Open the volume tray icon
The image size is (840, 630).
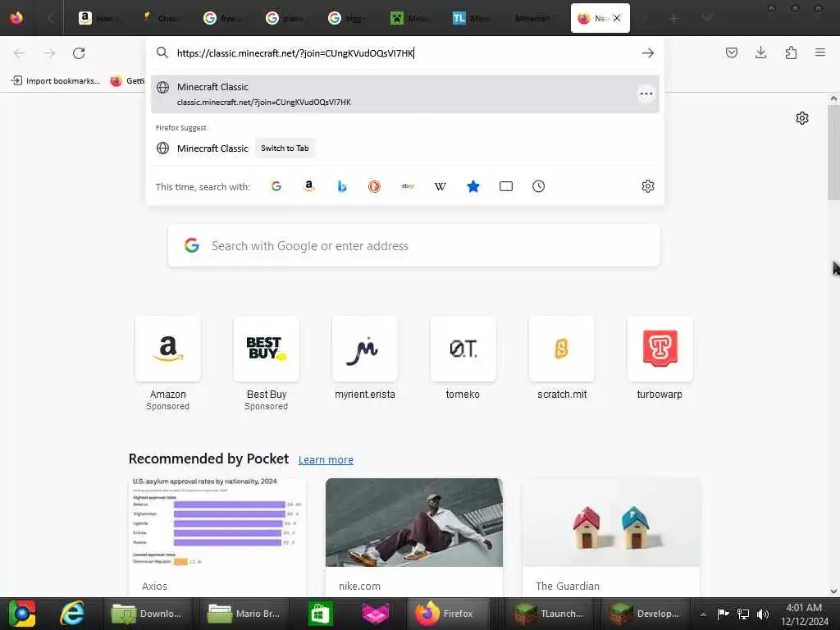coord(762,614)
